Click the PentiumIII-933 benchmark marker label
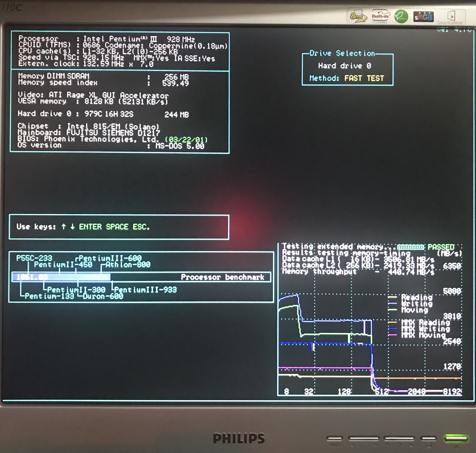This screenshot has width=476, height=453. tap(145, 289)
